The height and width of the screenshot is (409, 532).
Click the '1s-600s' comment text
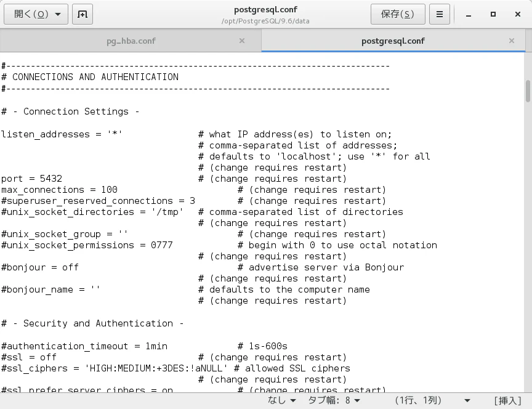coord(262,346)
